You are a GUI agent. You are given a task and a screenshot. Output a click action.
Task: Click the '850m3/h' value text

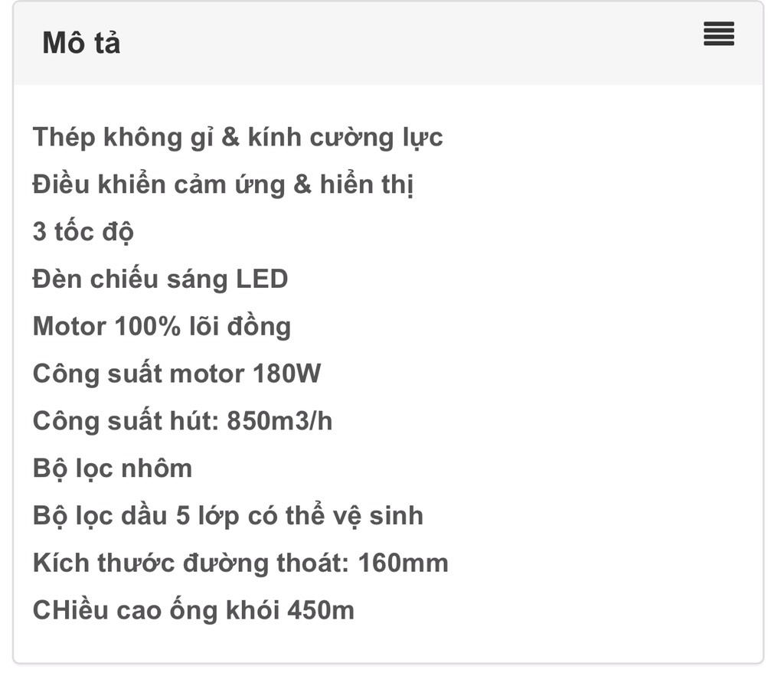(x=279, y=421)
